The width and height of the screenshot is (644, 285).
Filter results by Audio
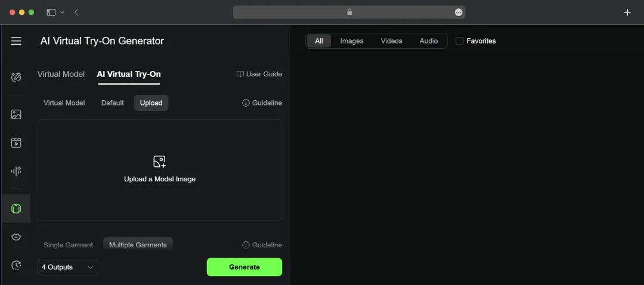tap(429, 41)
